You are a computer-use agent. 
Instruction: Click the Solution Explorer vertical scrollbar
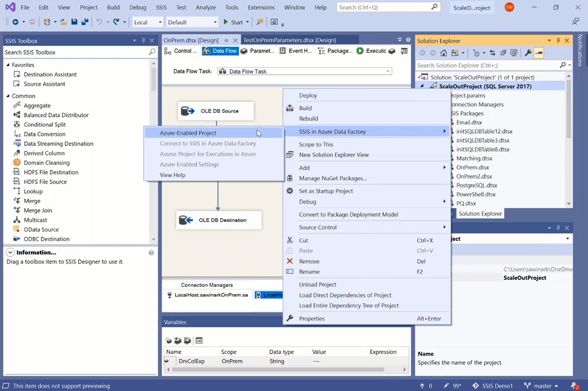(569, 109)
